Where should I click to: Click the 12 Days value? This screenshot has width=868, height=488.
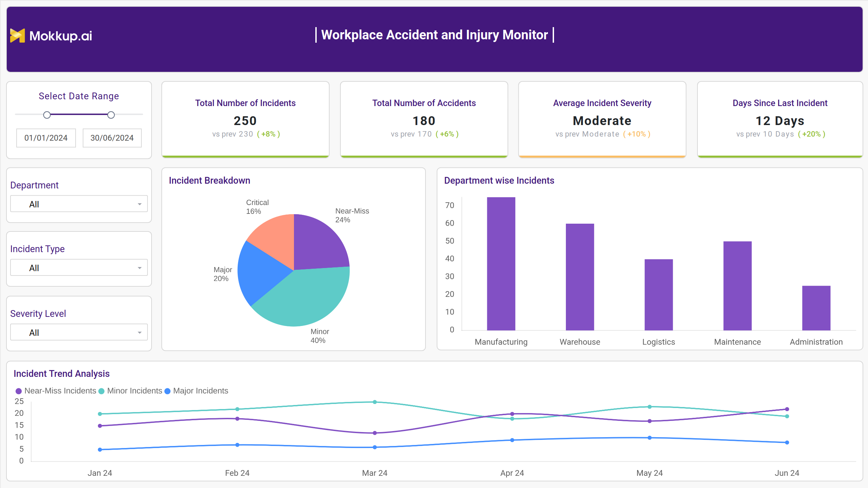(780, 121)
